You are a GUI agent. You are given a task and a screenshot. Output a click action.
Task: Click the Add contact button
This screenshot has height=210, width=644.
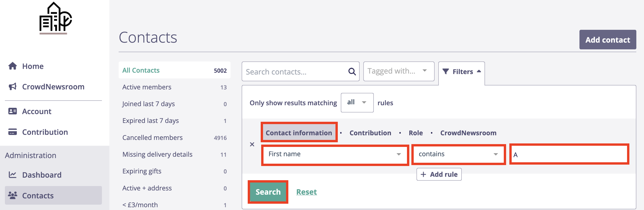(607, 40)
